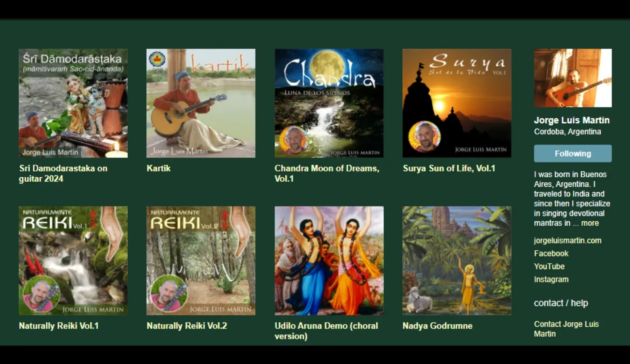Open the Surya Sun of Life cover
The width and height of the screenshot is (630, 364).
(457, 103)
